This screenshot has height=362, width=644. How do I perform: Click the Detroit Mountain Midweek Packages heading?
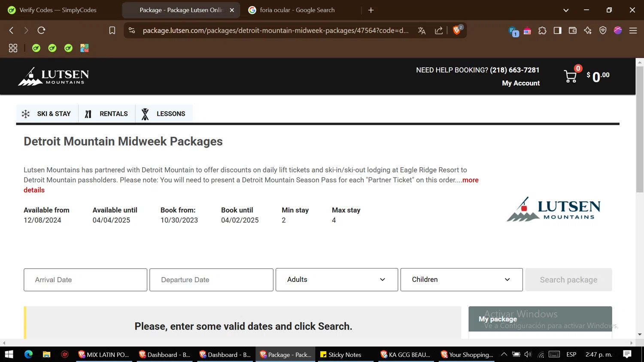click(x=123, y=142)
